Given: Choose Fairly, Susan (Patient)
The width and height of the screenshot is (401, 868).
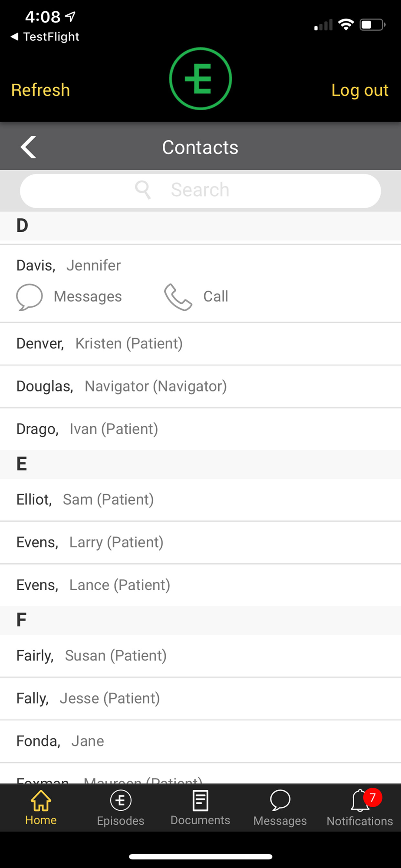Looking at the screenshot, I should [x=200, y=656].
